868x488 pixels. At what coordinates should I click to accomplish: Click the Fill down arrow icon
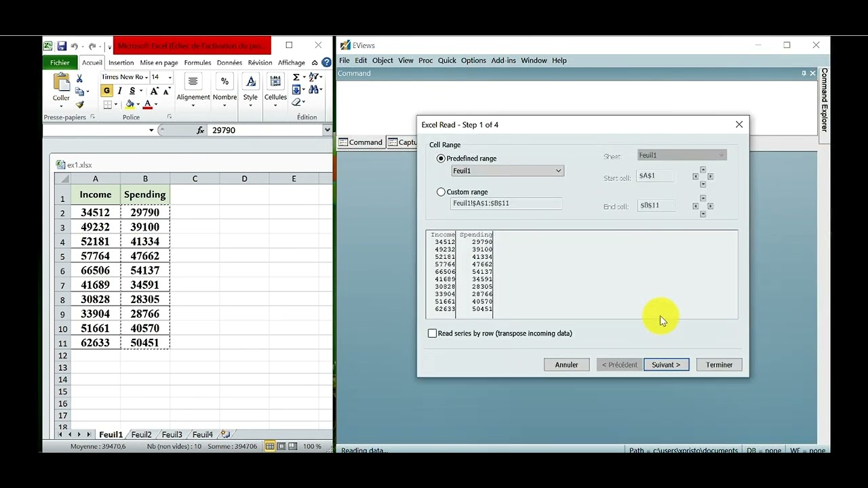click(296, 89)
